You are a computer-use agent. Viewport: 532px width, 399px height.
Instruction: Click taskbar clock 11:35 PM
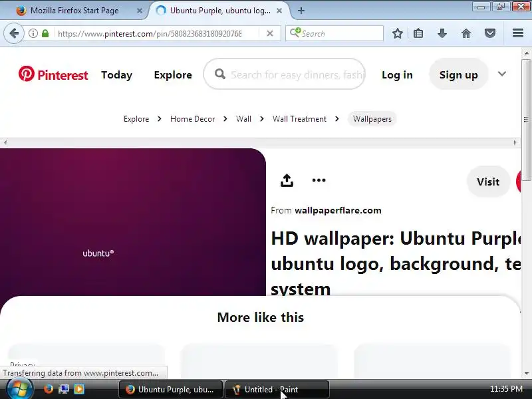point(506,389)
